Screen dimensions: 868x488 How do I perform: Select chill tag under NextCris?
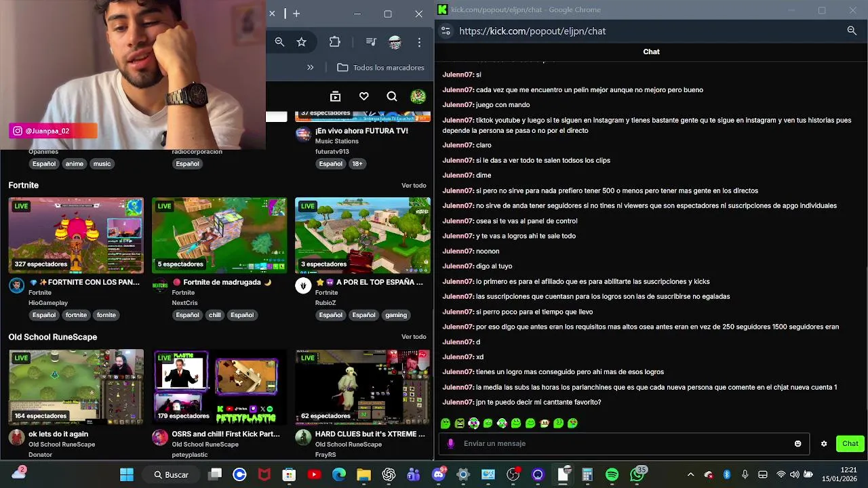[x=215, y=315]
